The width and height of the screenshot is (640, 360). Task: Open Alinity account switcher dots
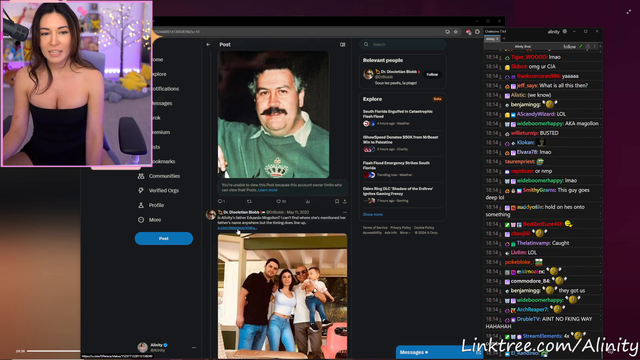(194, 347)
